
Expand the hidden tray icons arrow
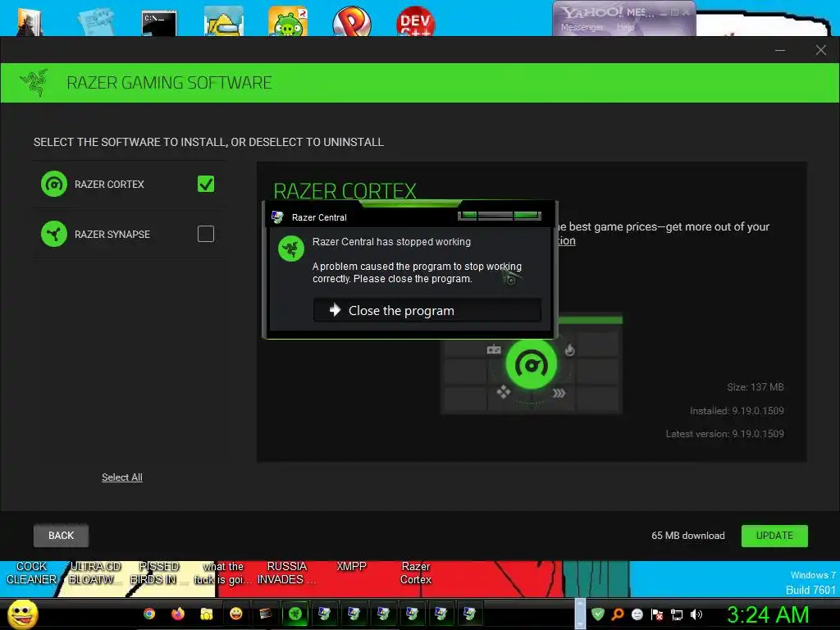point(580,614)
